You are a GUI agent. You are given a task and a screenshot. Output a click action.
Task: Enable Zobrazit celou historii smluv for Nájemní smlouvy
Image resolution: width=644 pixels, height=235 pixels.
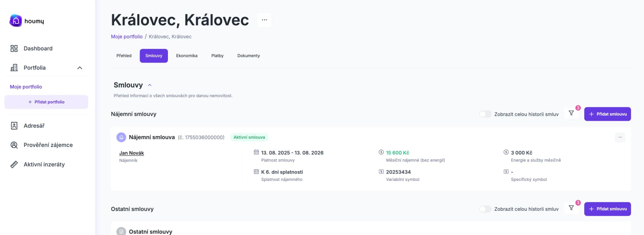click(x=485, y=114)
